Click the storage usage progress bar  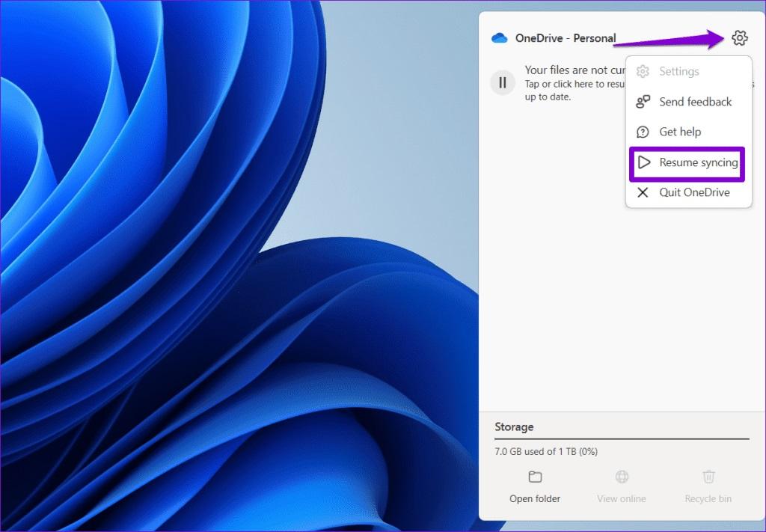click(622, 439)
